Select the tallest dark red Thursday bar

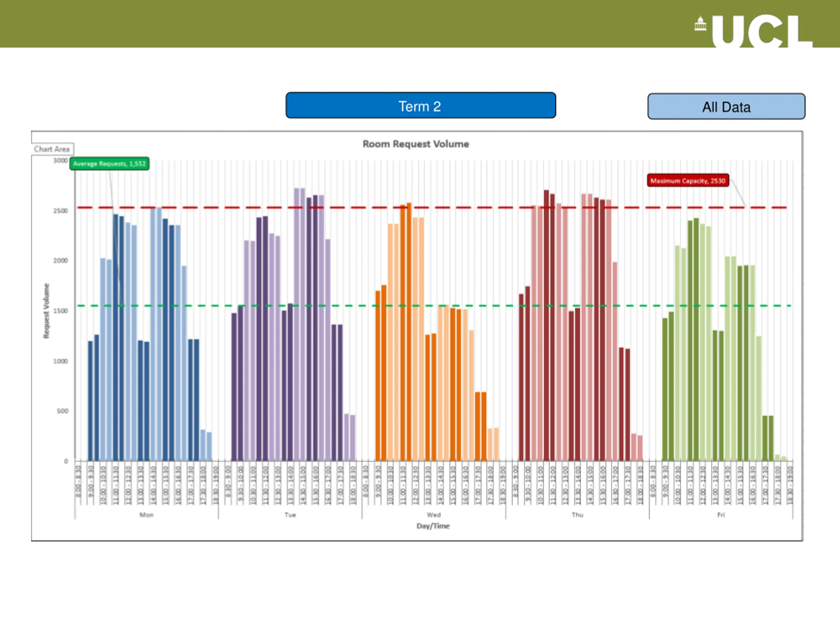tap(546, 325)
